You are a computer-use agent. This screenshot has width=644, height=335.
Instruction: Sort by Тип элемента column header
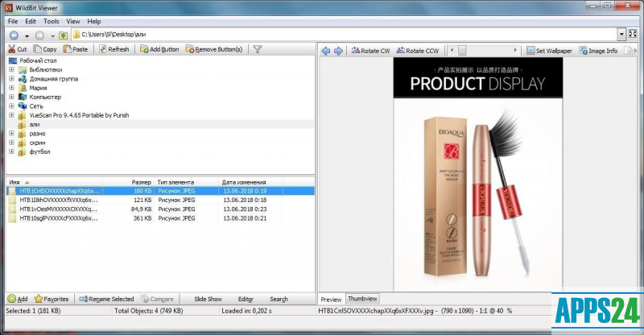[186, 182]
